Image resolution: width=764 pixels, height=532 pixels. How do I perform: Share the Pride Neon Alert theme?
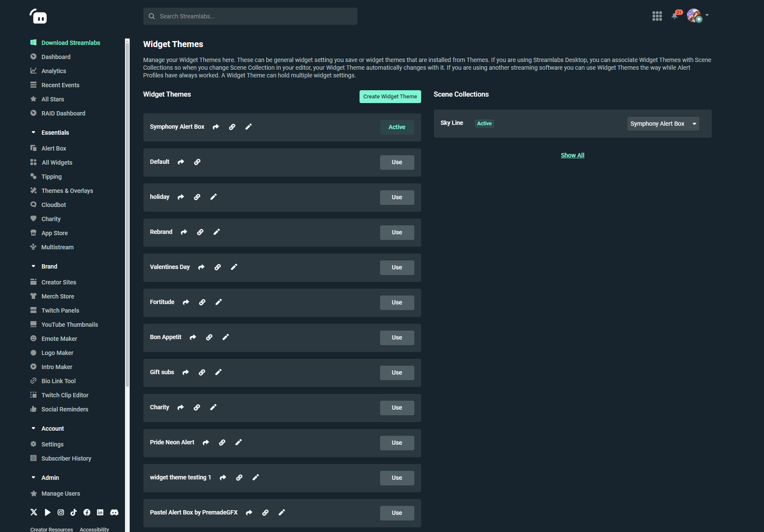point(206,443)
